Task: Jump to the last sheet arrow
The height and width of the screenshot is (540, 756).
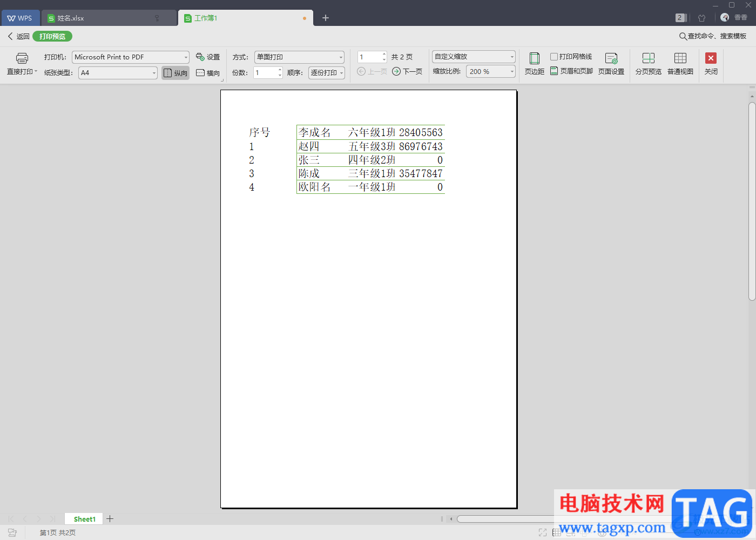Action: point(52,519)
